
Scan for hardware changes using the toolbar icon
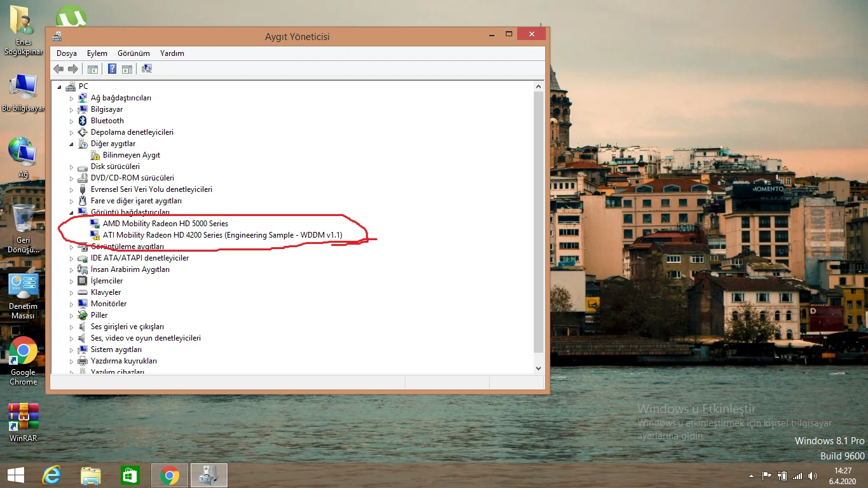click(x=147, y=69)
